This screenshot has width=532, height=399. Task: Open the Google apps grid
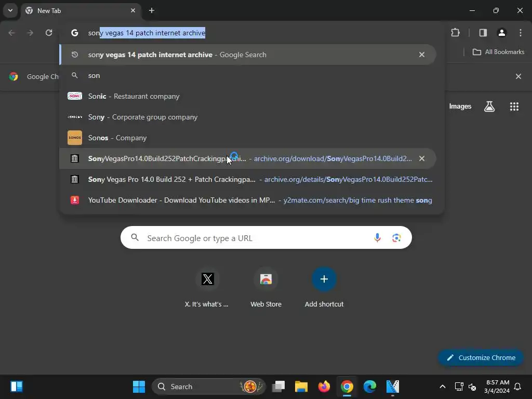(514, 107)
